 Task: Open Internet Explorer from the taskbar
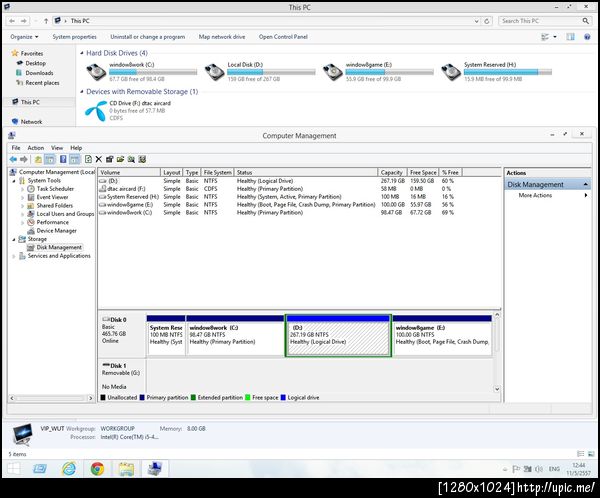tap(69, 469)
